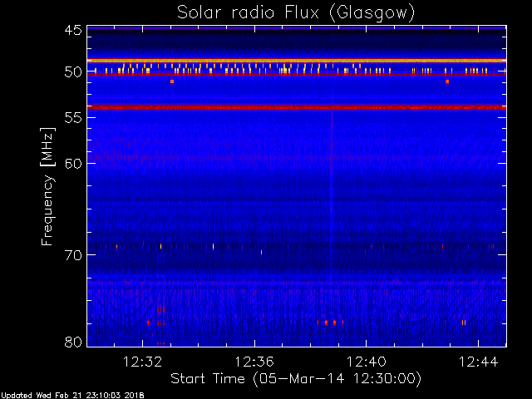
Task: Click the plot title 'Solar radio Flux (Glasgow)'
Action: tap(296, 13)
